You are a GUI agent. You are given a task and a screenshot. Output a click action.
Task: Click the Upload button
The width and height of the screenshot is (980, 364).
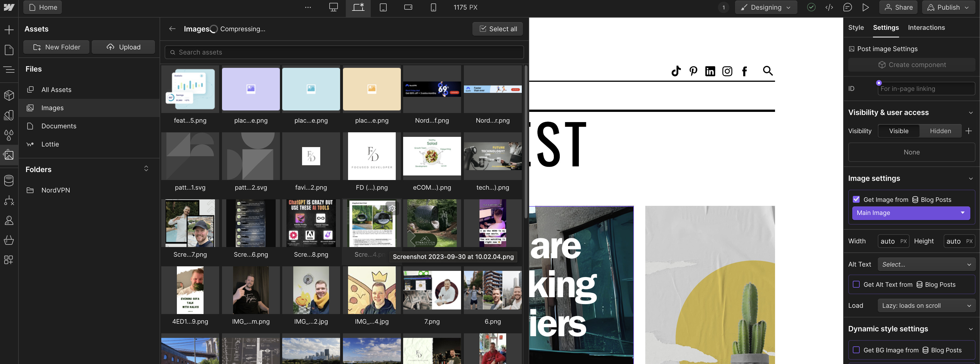pyautogui.click(x=123, y=47)
